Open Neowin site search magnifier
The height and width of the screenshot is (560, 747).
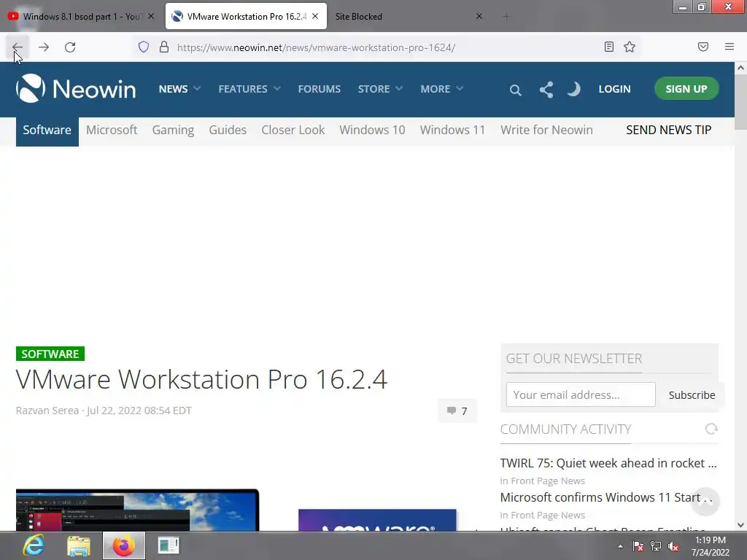click(515, 90)
